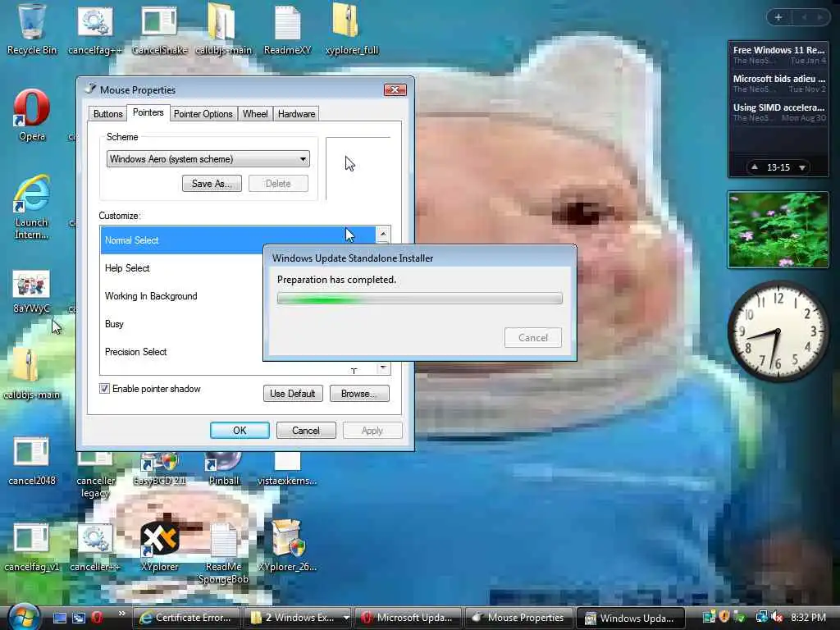The height and width of the screenshot is (630, 840).
Task: Toggle Enable pointer shadow checkbox
Action: pos(104,389)
